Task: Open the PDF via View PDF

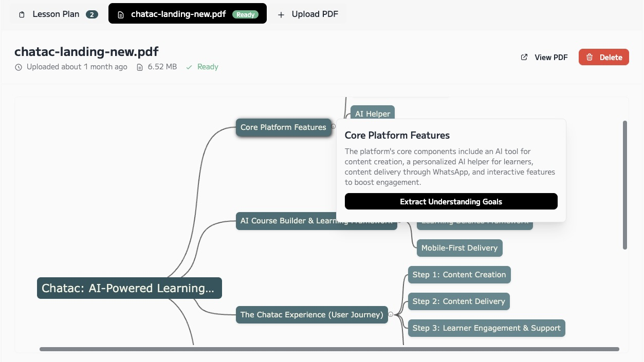Action: click(x=550, y=57)
